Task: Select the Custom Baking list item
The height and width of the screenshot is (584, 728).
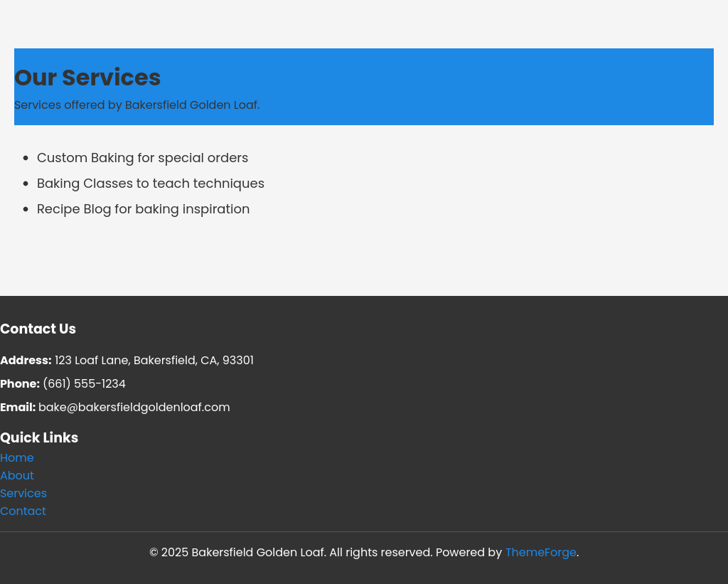Action: point(142,158)
